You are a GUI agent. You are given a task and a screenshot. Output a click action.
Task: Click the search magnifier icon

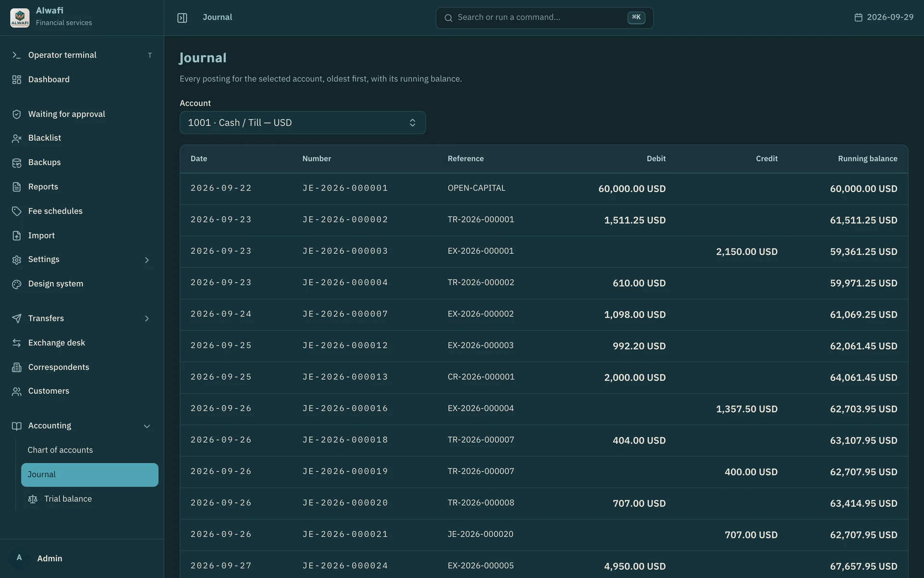448,18
